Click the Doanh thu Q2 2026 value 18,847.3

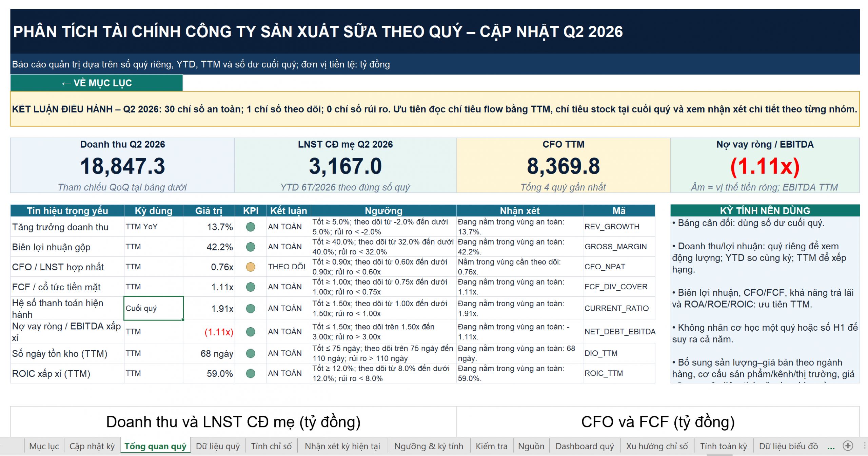click(122, 166)
